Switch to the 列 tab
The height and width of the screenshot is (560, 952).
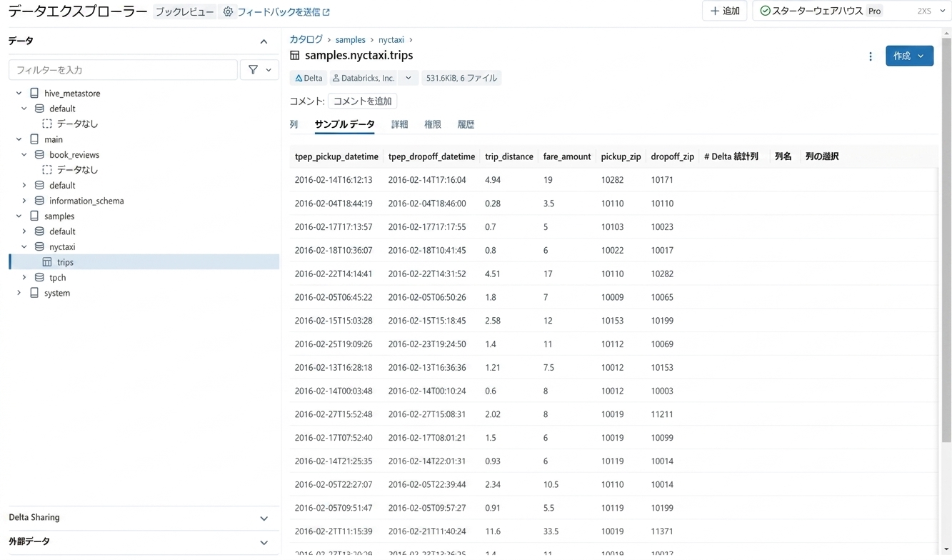[x=294, y=124]
